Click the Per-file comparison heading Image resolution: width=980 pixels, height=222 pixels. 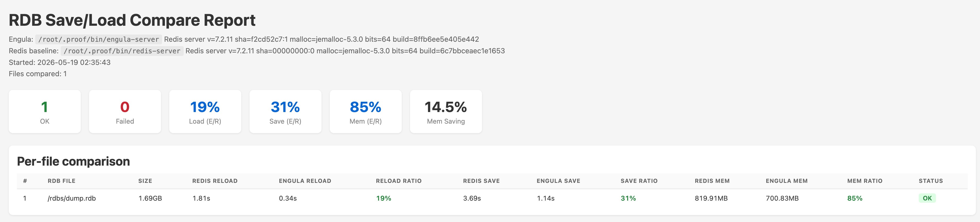(x=73, y=161)
